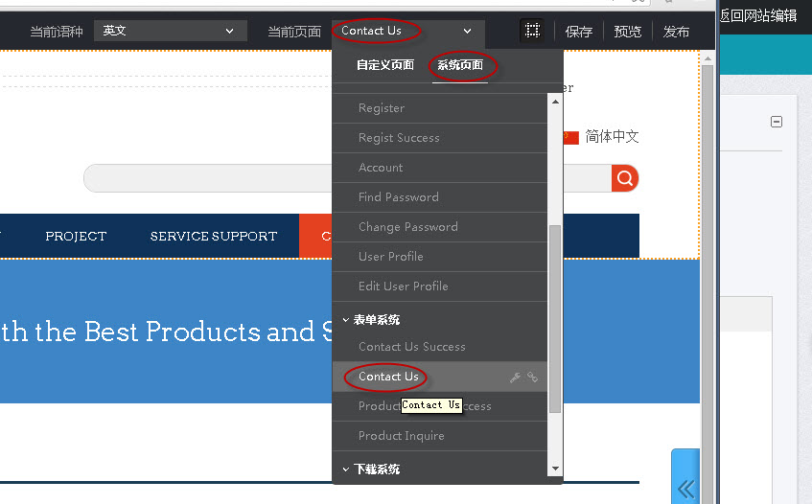Image resolution: width=812 pixels, height=504 pixels.
Task: Click the dashed selection box icon
Action: pos(532,31)
